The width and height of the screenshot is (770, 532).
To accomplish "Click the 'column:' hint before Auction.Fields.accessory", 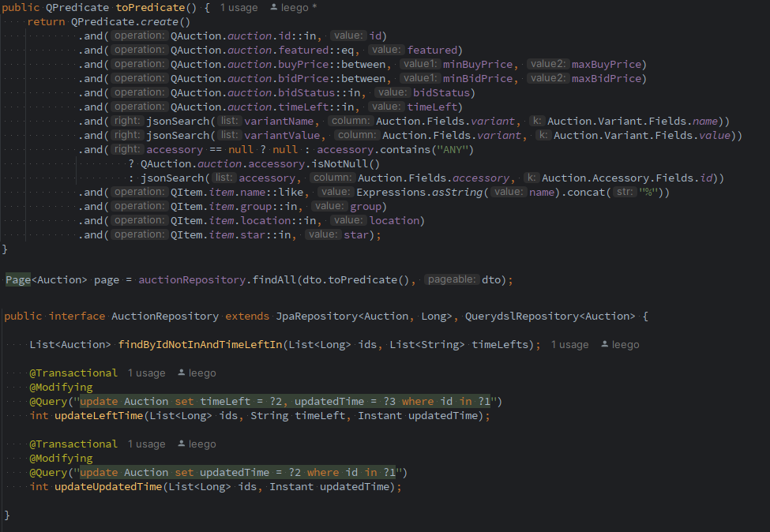I will tap(332, 178).
